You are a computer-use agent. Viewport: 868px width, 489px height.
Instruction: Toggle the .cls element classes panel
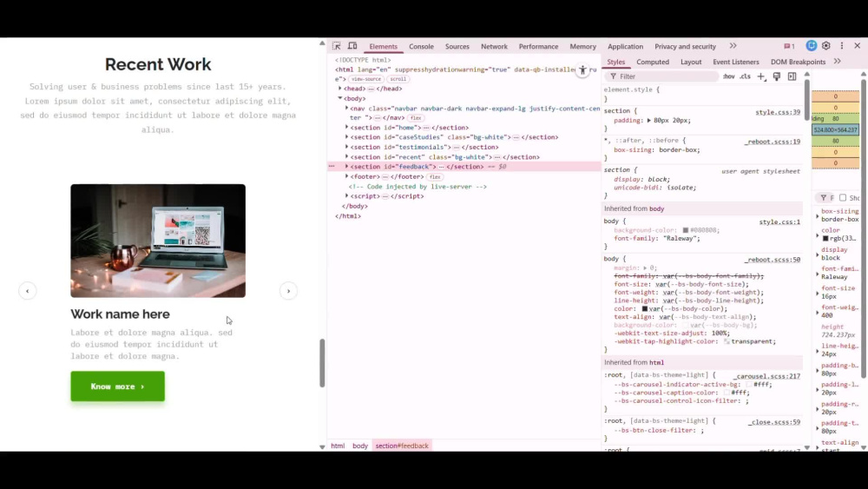745,76
